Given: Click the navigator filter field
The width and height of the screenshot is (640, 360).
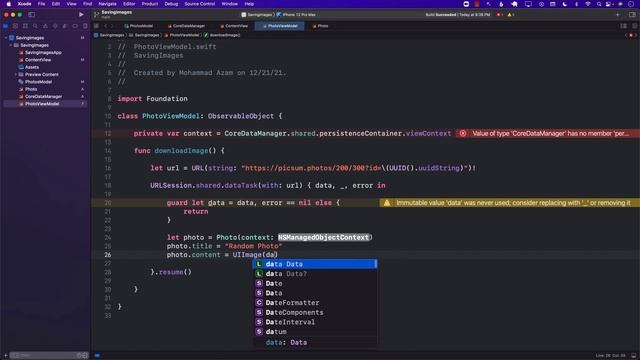Looking at the screenshot, I should (49, 356).
